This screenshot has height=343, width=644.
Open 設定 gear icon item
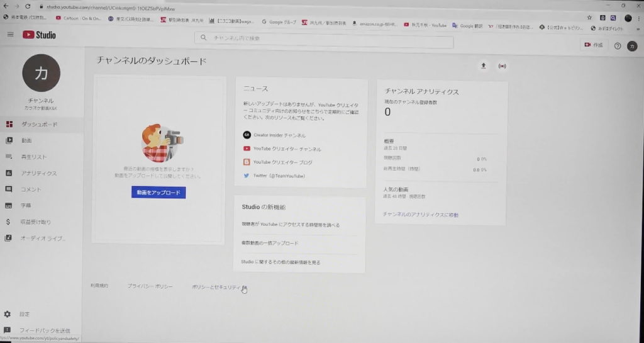[x=41, y=314]
